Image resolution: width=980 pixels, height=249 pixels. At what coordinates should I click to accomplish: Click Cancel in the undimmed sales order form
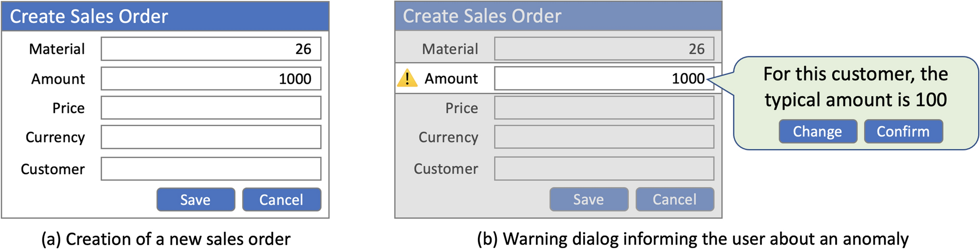pyautogui.click(x=281, y=200)
